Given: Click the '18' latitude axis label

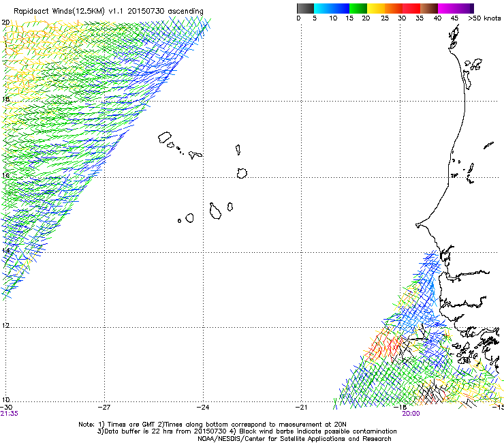Looking at the screenshot, I should [5, 99].
